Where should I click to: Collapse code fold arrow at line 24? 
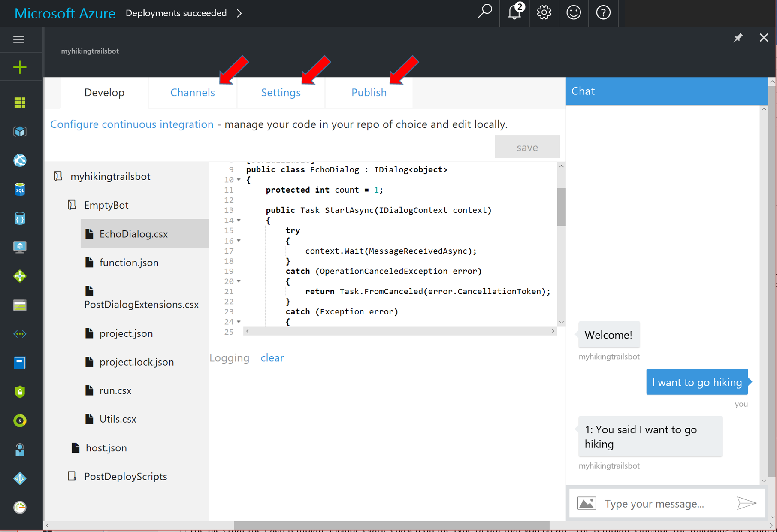[x=239, y=321]
